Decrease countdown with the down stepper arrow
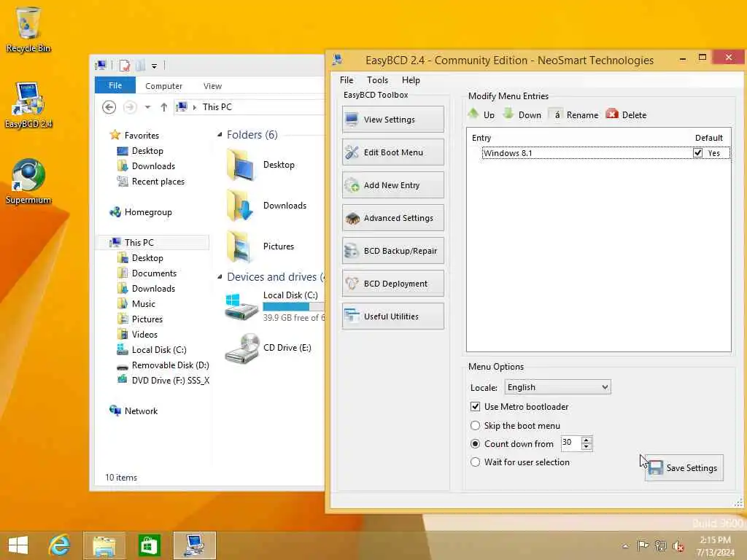 [x=587, y=447]
